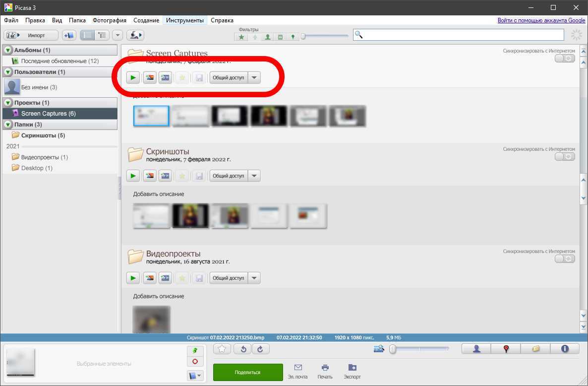Open the Общий доступ dropdown arrow for Скриншоты
The height and width of the screenshot is (386, 588).
click(x=254, y=176)
